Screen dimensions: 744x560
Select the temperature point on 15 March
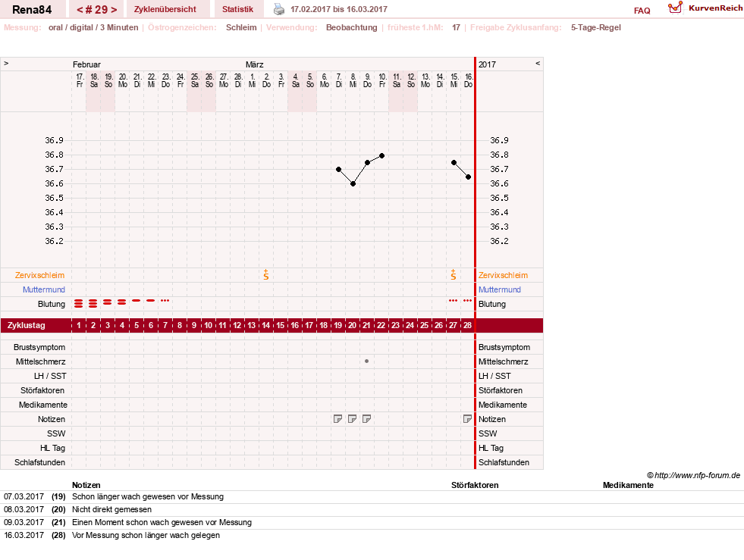[454, 162]
